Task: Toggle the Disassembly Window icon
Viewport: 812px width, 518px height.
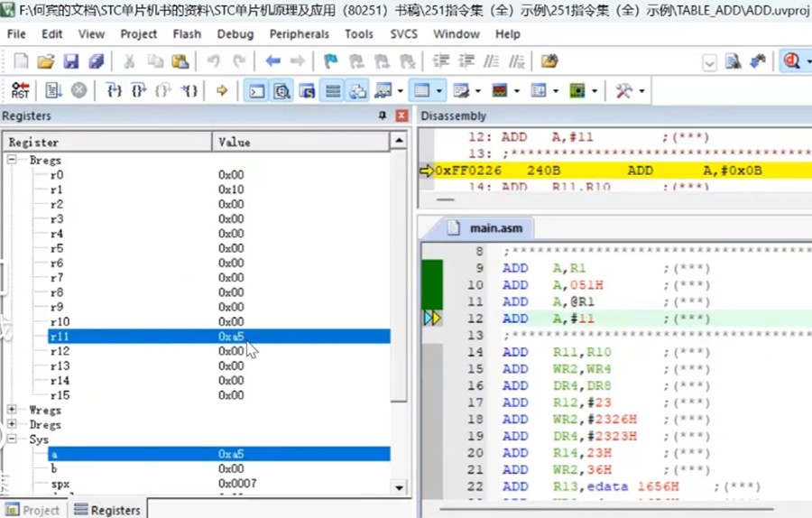Action: point(282,91)
